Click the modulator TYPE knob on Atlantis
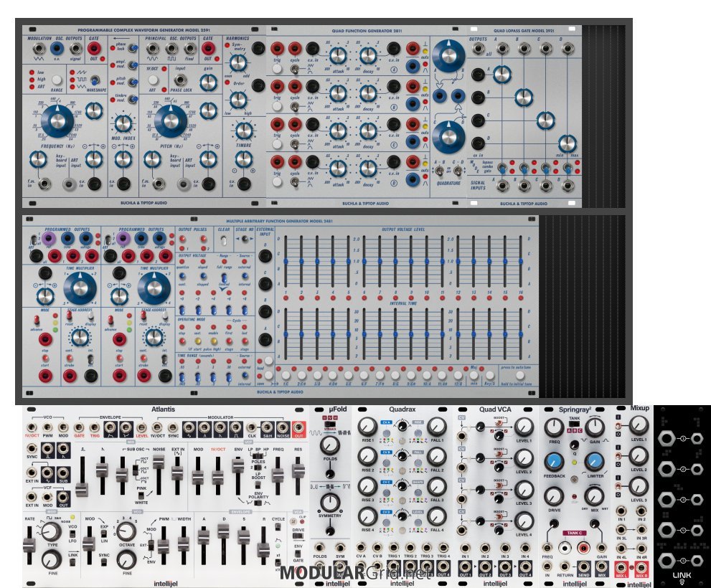Image resolution: width=711 pixels, height=588 pixels. click(52, 531)
